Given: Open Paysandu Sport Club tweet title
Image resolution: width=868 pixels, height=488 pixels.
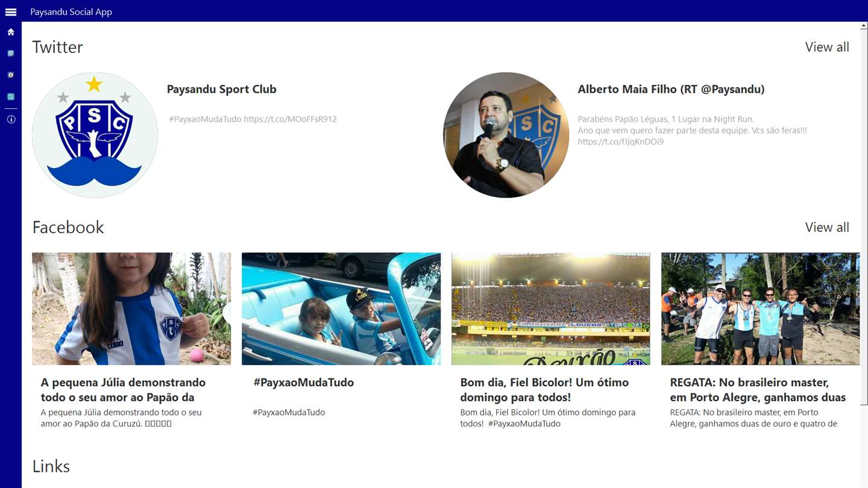Looking at the screenshot, I should point(221,89).
